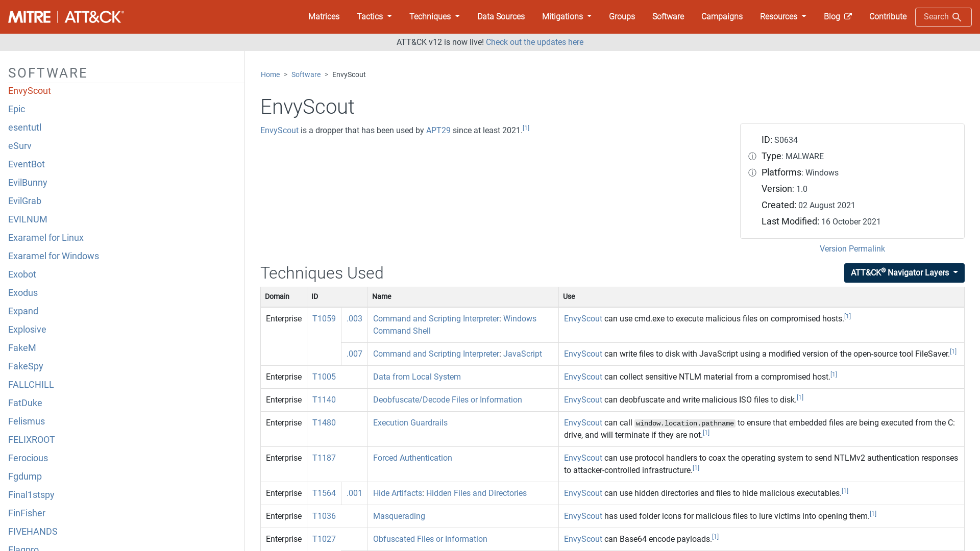Screen dimensions: 980x551
Task: Open technique ID T1059
Action: [324, 319]
